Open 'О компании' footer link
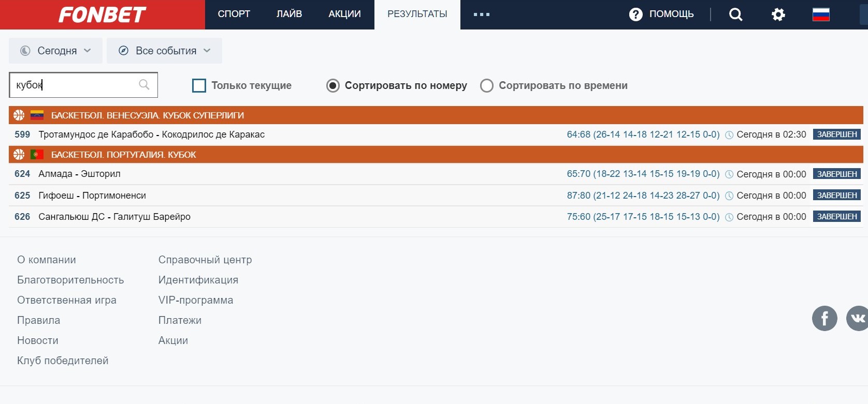 [x=47, y=260]
